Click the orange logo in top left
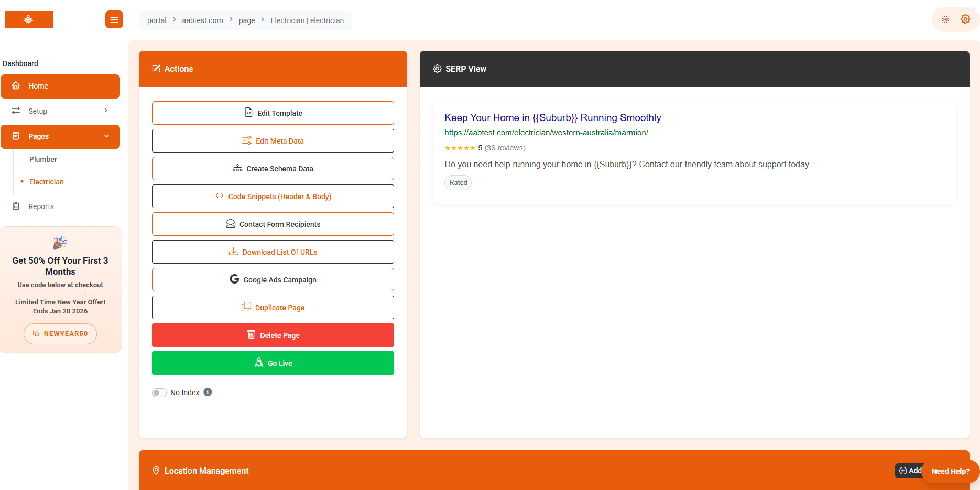980x490 pixels. point(29,19)
